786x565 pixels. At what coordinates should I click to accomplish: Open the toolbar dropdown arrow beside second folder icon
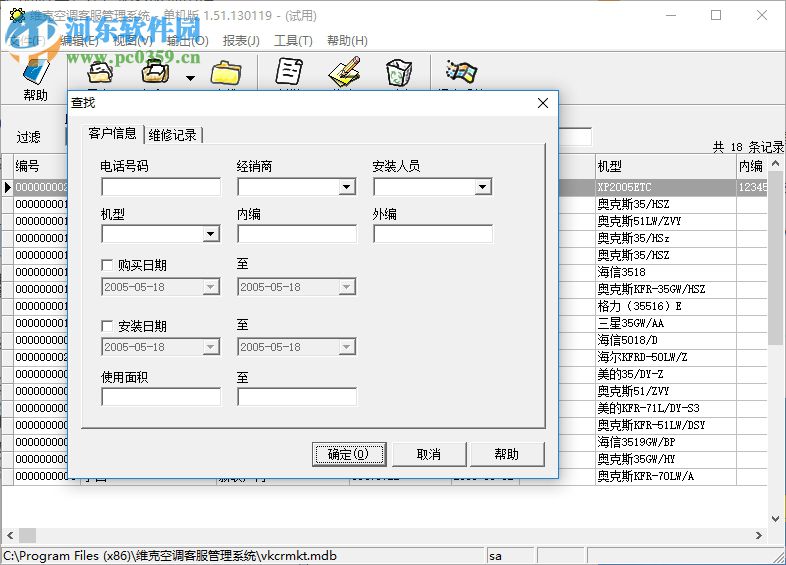pyautogui.click(x=190, y=78)
